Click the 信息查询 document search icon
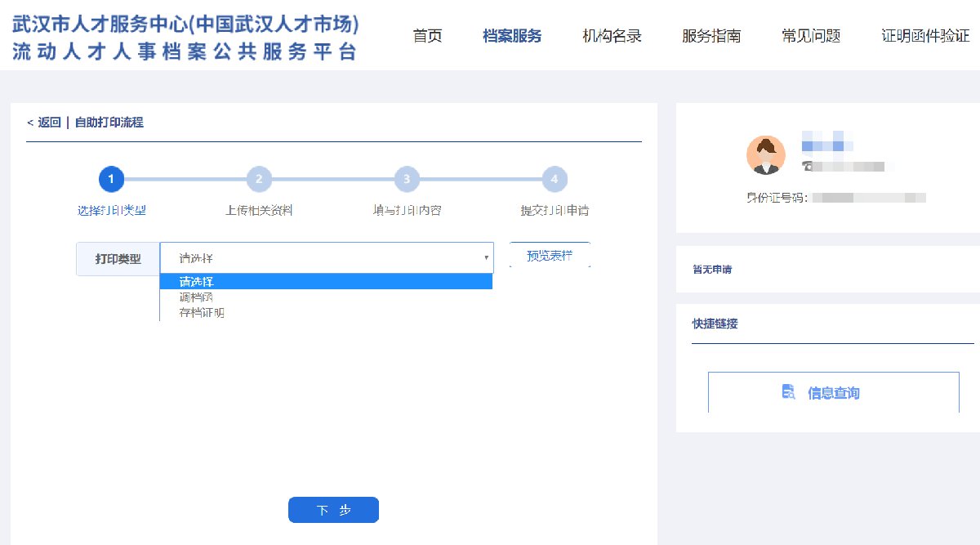 [x=788, y=392]
